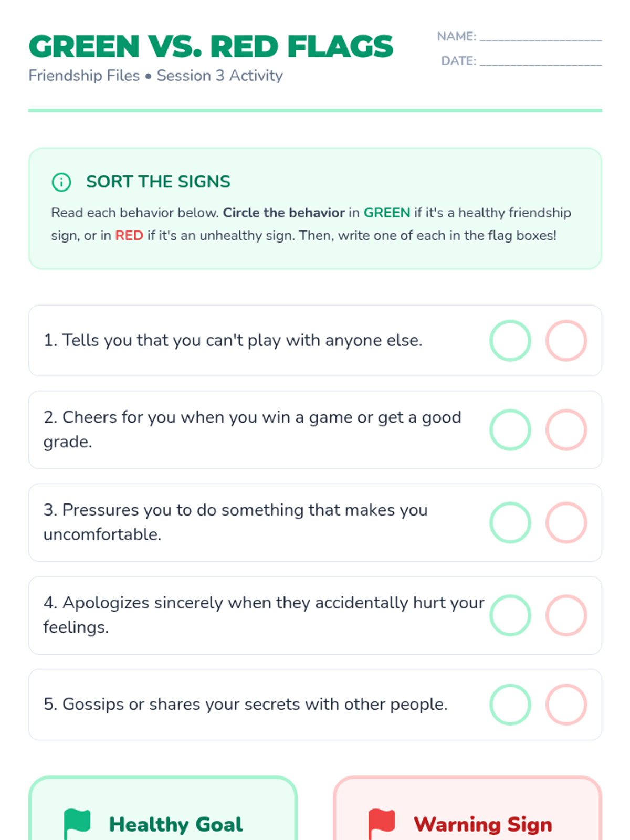The image size is (630, 840).
Task: Click the Warning Sign box heading
Action: pyautogui.click(x=482, y=824)
